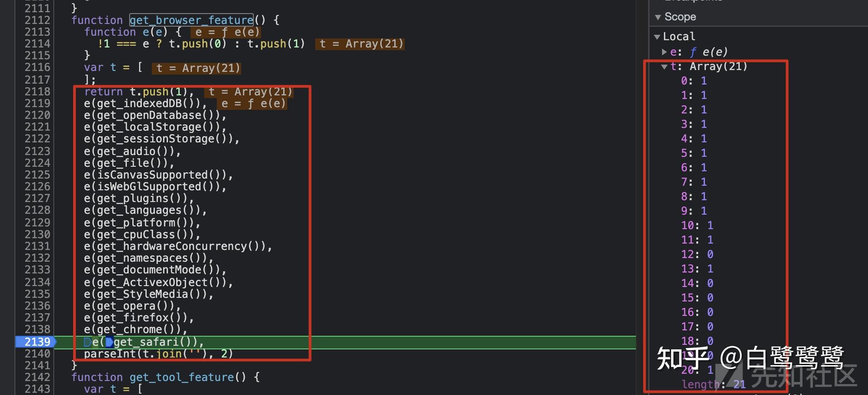The width and height of the screenshot is (868, 395).
Task: Click the e(get_ActivexObject()) call
Action: pyautogui.click(x=155, y=282)
